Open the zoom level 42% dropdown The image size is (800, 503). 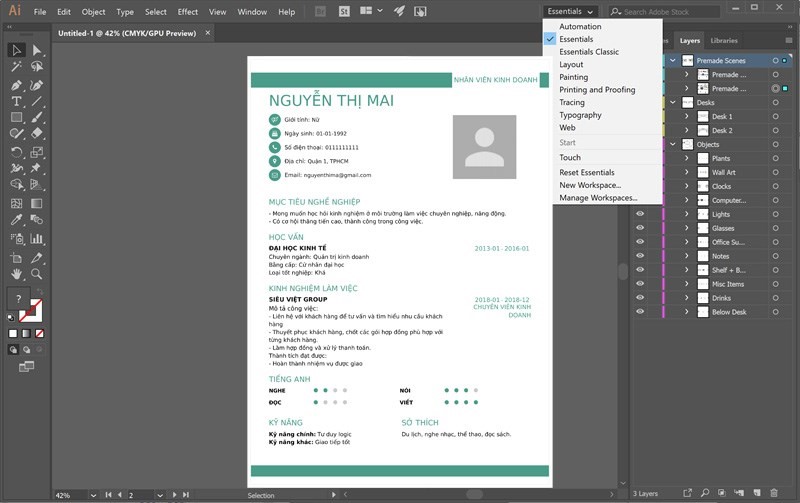pos(93,495)
